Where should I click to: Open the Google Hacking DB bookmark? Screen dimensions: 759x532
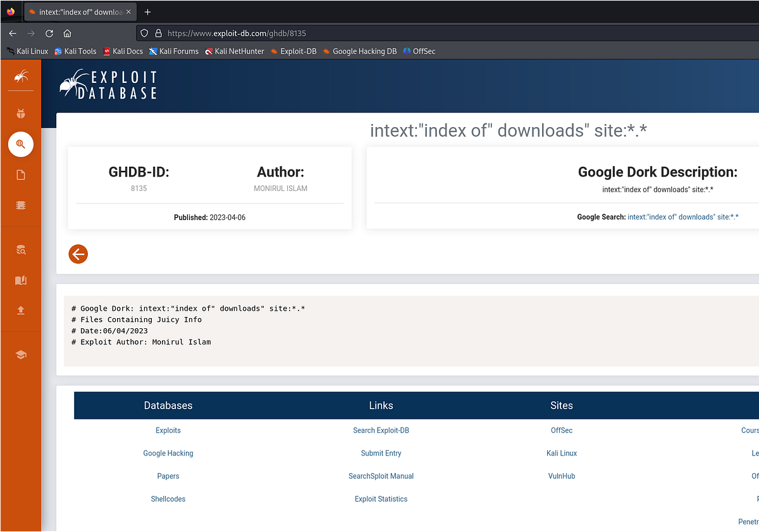[360, 51]
